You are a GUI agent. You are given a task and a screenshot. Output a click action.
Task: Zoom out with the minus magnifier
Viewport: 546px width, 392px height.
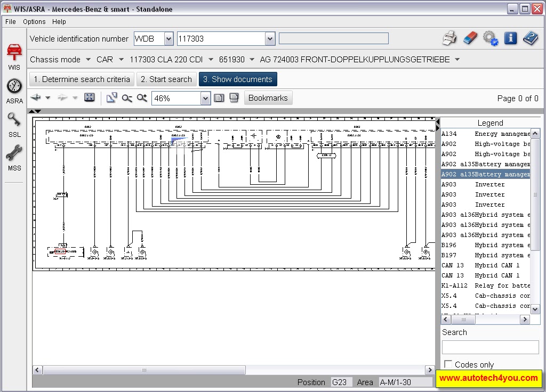(x=127, y=99)
